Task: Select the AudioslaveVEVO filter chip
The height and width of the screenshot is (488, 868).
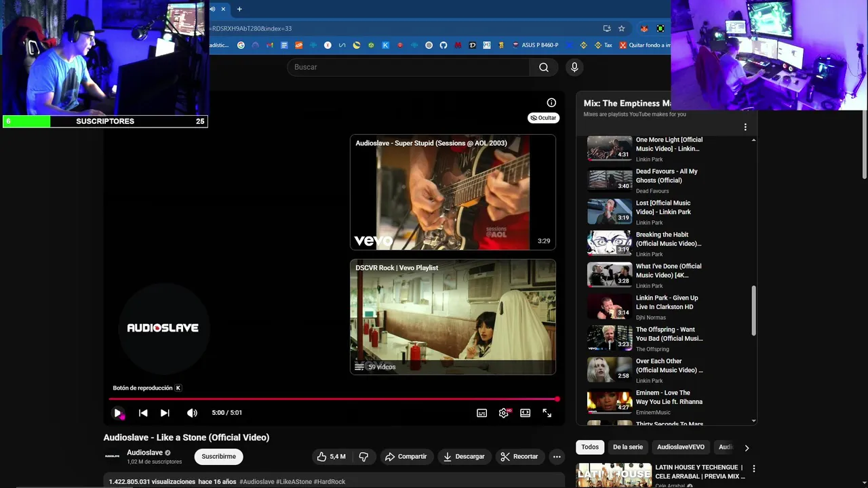Action: tap(681, 447)
